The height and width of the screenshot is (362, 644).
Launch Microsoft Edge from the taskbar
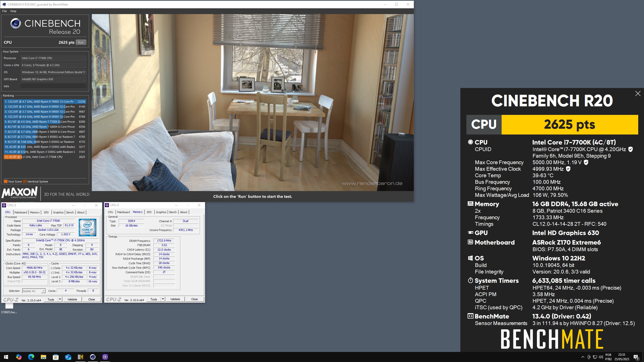coord(31,357)
